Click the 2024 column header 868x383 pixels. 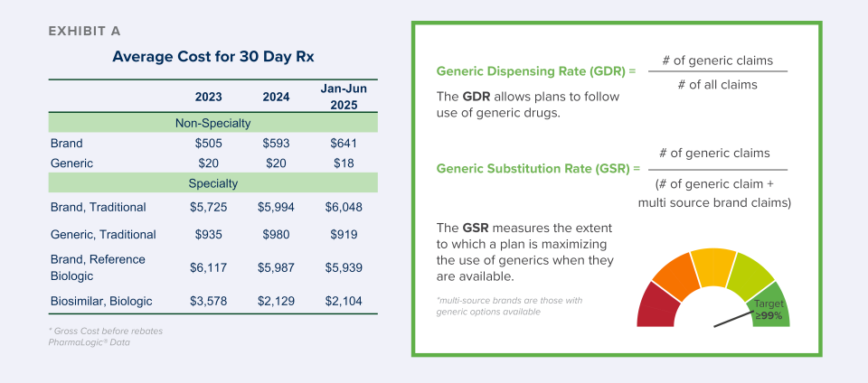coord(276,98)
